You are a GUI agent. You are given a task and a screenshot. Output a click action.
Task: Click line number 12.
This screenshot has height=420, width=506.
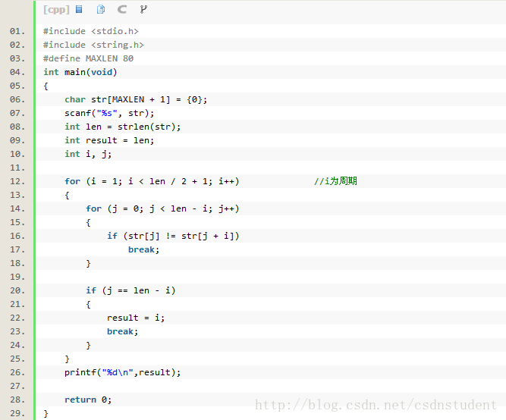(17, 181)
